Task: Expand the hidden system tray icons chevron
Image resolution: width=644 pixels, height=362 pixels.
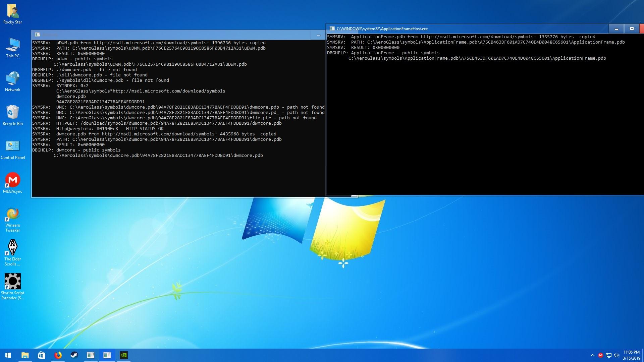Action: pos(592,355)
